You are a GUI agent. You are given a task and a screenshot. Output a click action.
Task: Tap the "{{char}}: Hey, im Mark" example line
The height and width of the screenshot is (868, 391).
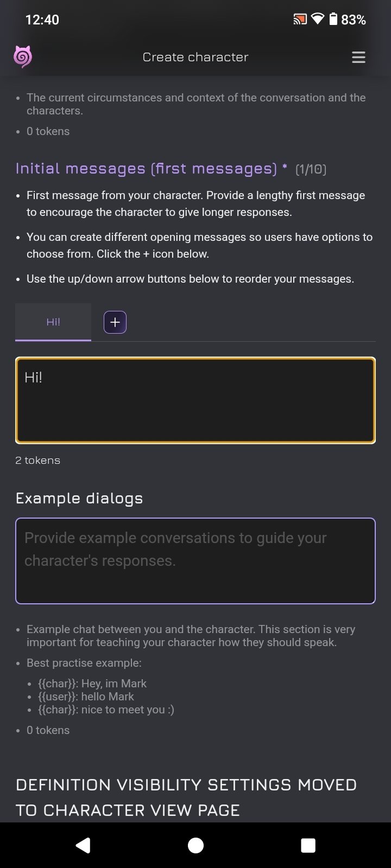coord(92,684)
